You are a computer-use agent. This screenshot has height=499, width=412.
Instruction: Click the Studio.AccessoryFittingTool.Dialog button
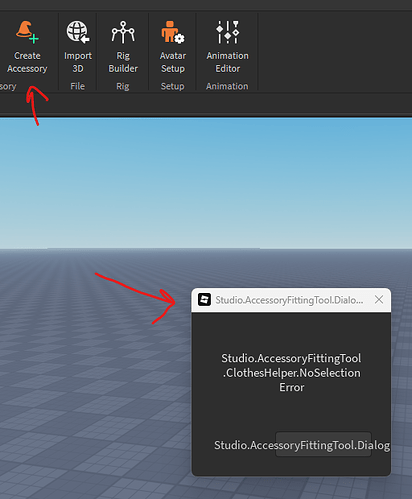[x=323, y=444]
